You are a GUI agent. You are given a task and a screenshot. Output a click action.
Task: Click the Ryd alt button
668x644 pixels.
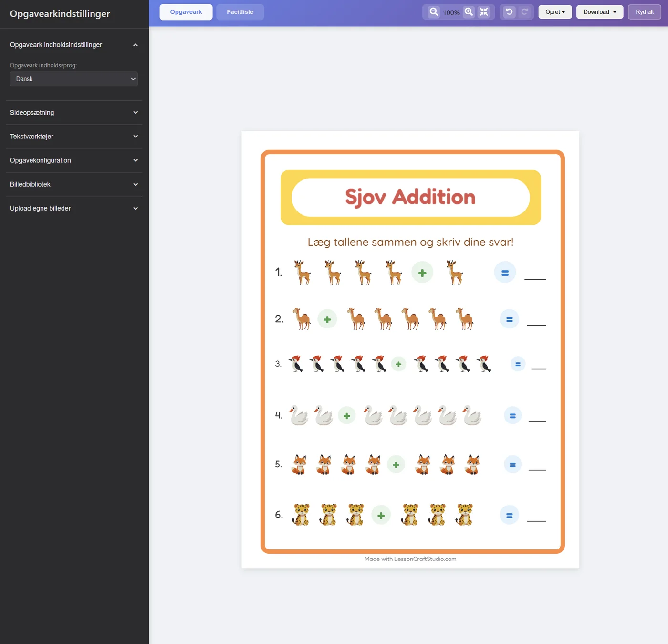tap(645, 12)
